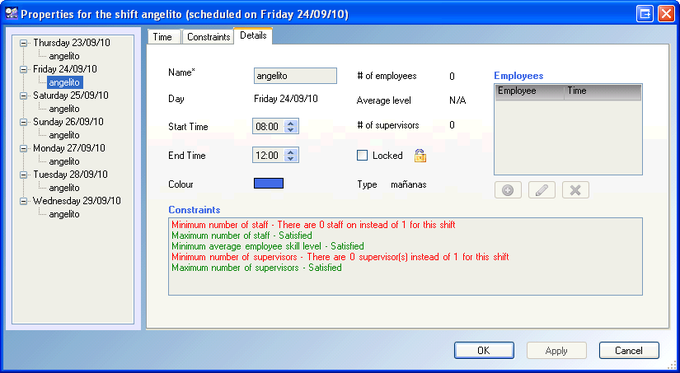Click the Wednesday 29/09/10 tree label

tap(77, 201)
